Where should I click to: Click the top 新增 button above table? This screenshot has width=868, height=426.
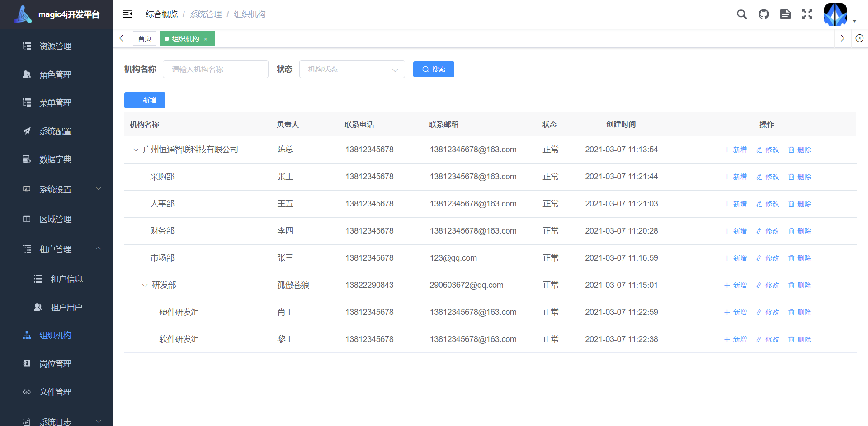pos(145,100)
